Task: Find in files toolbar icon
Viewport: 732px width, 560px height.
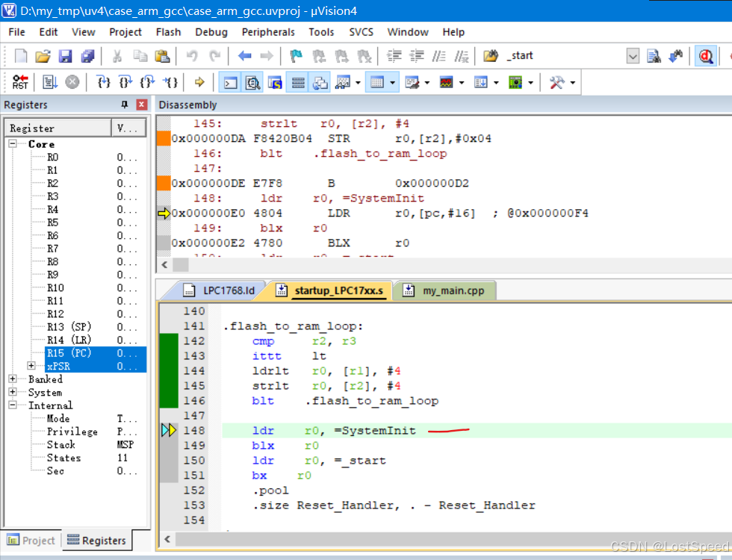Action: click(654, 56)
